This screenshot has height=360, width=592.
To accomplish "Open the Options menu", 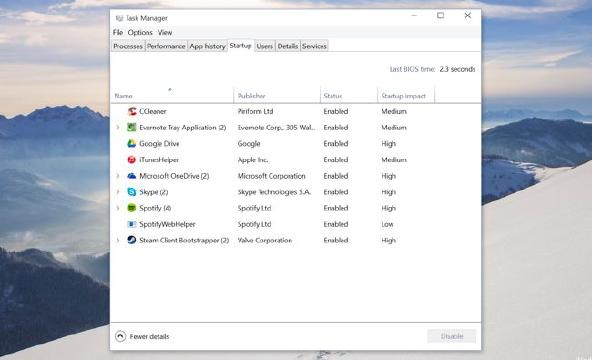I will [x=140, y=32].
